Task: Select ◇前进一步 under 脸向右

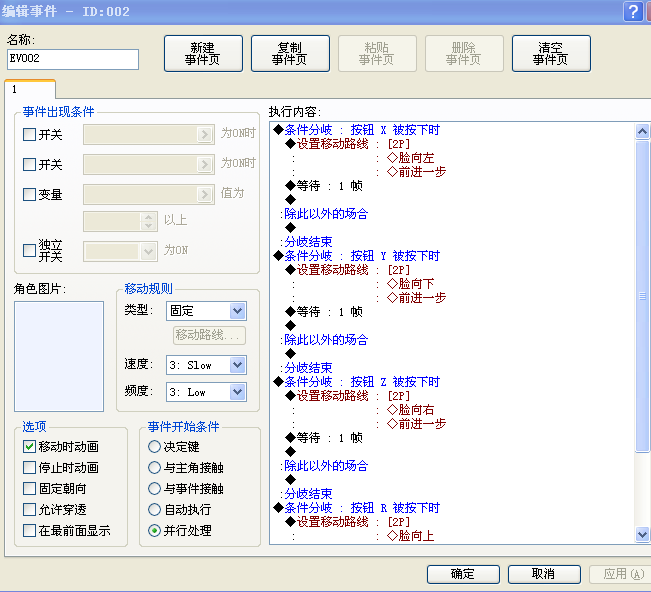Action: (416, 423)
